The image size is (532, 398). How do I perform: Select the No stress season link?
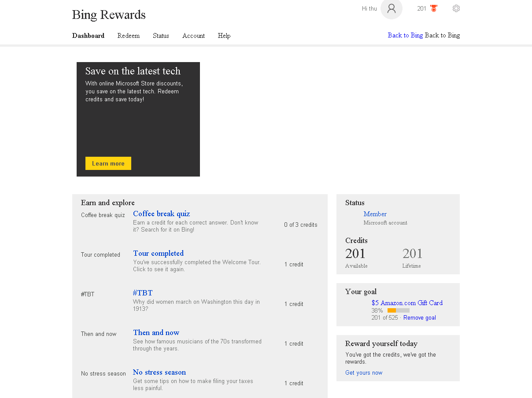click(x=159, y=372)
